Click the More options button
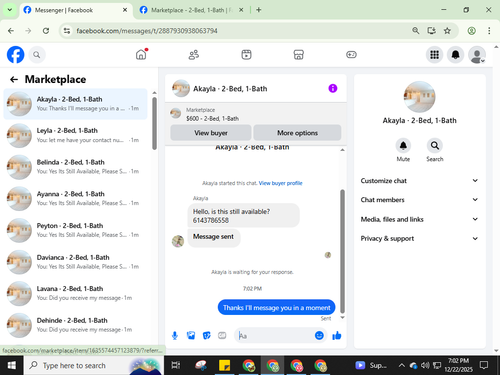 pyautogui.click(x=297, y=133)
